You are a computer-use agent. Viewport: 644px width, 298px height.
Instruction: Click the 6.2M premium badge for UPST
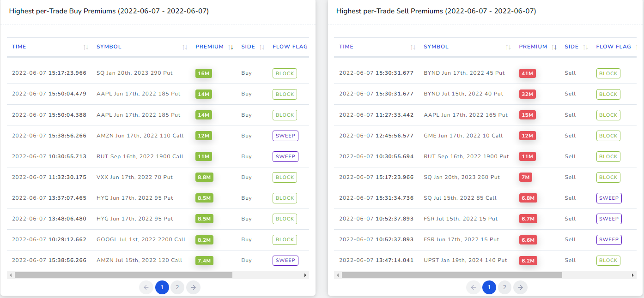coord(529,261)
